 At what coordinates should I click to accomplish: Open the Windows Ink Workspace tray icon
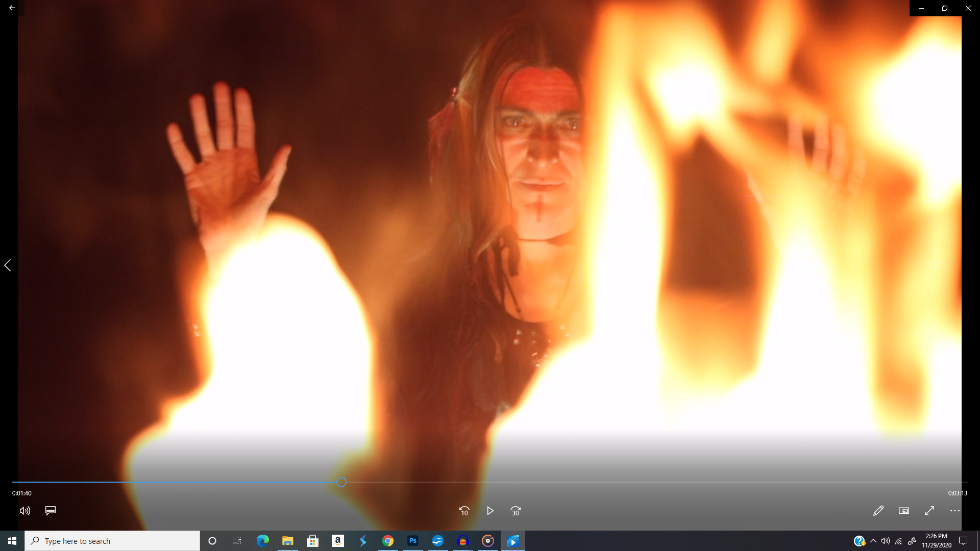coord(912,541)
